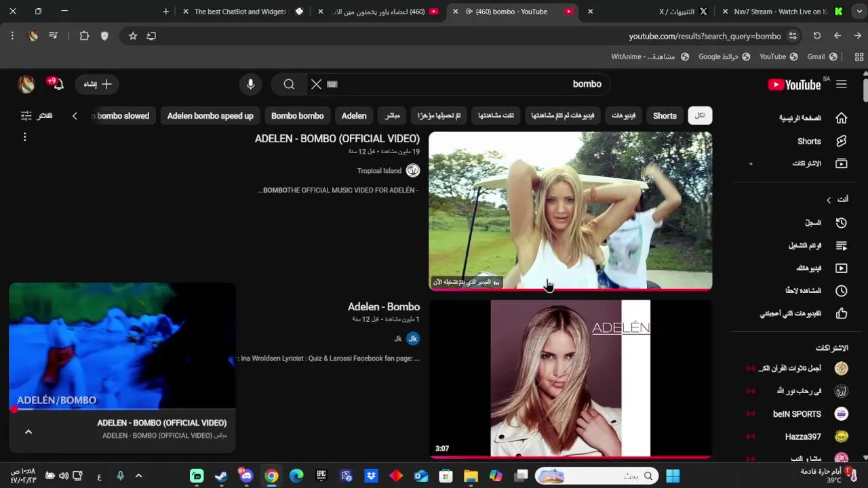This screenshot has width=868, height=488.
Task: Click the YouTube logo
Action: click(x=794, y=85)
